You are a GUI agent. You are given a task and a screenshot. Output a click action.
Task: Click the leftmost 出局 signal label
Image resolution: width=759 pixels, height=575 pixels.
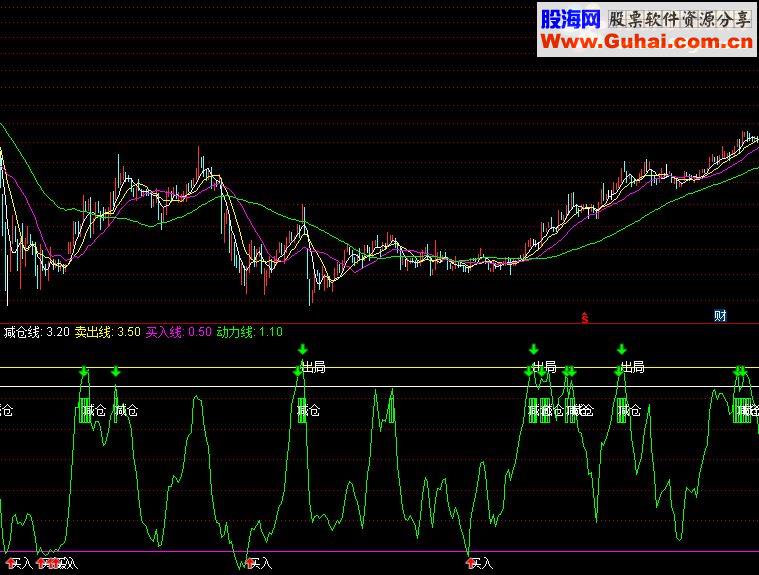click(x=313, y=367)
